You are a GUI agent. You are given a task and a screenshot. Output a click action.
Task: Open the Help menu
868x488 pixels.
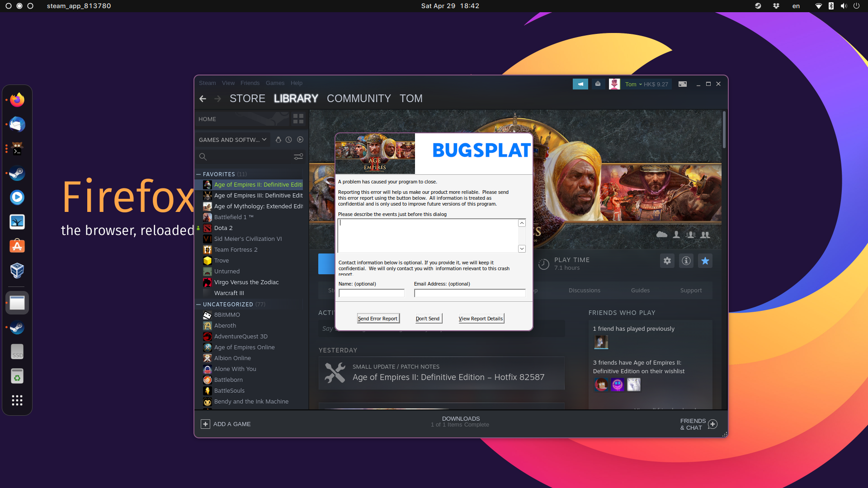tap(297, 83)
